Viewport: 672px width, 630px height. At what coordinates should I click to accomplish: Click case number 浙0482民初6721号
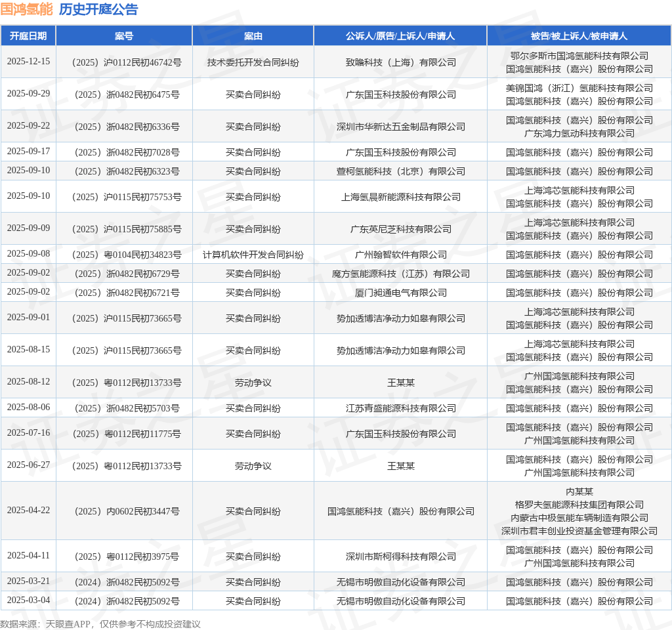127,293
